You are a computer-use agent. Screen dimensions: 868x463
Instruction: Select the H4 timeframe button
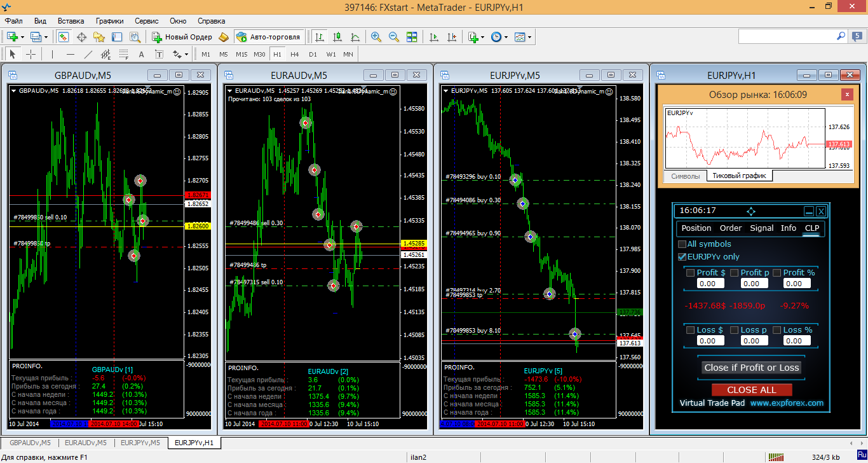point(295,54)
